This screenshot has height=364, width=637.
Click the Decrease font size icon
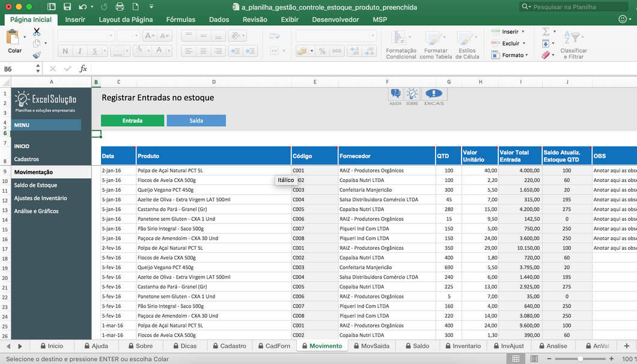coord(165,36)
